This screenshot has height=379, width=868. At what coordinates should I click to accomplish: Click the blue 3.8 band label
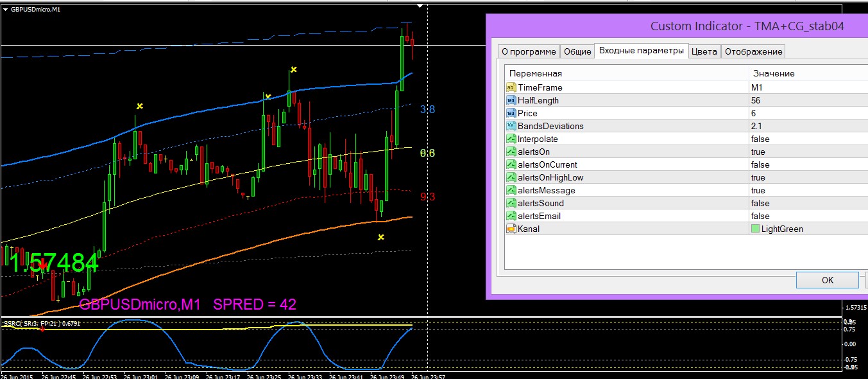click(428, 109)
